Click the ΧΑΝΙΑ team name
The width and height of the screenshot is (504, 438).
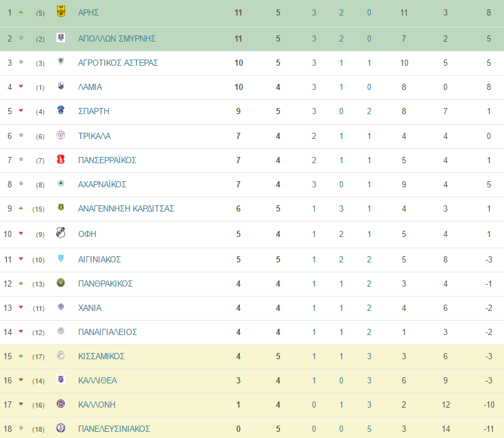click(90, 308)
